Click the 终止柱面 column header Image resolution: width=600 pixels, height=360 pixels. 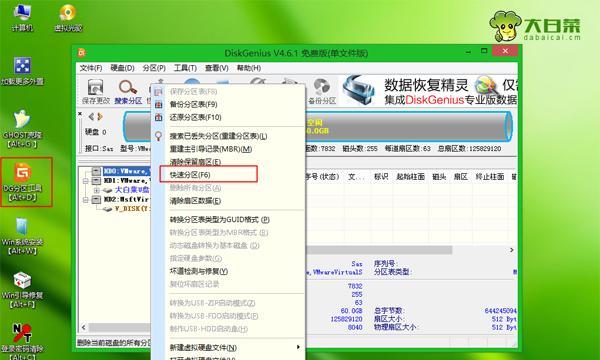[x=490, y=177]
